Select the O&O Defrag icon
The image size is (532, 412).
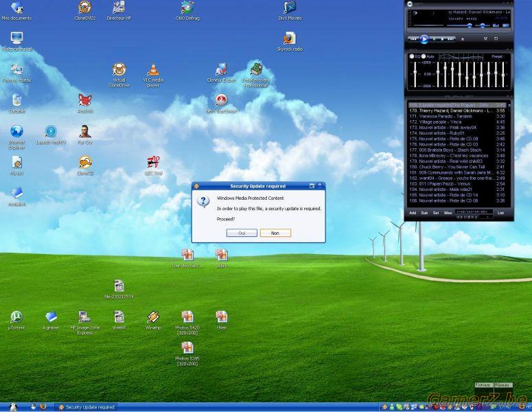pos(187,10)
